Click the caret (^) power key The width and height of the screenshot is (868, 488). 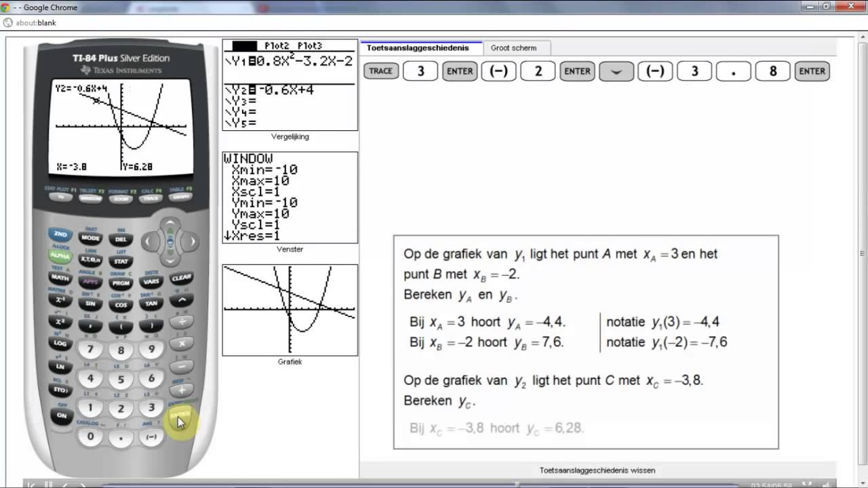pos(181,300)
